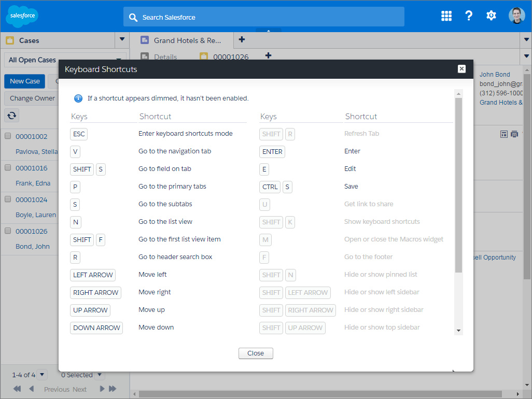The image size is (532, 399).
Task: Open contact link Pavlova, Stella
Action: point(37,151)
